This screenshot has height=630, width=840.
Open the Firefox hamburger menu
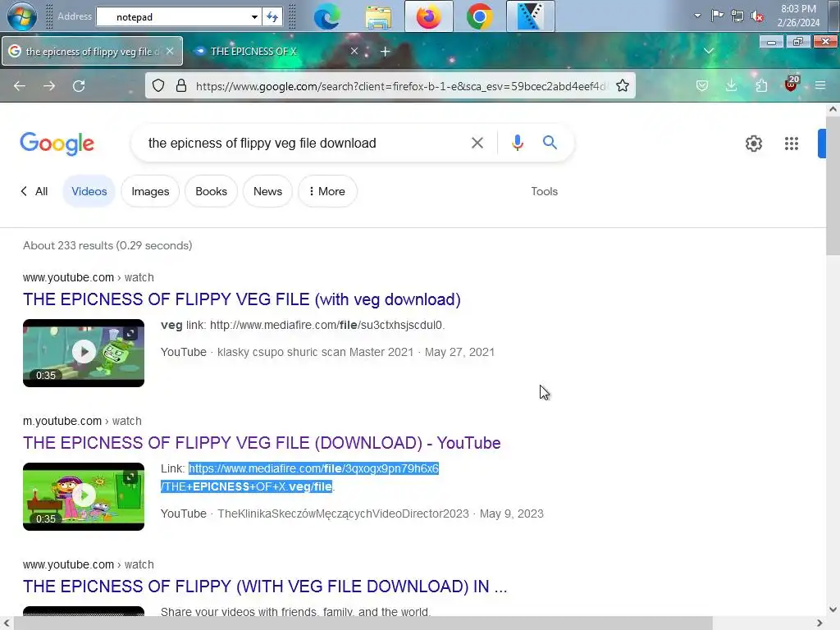point(820,85)
